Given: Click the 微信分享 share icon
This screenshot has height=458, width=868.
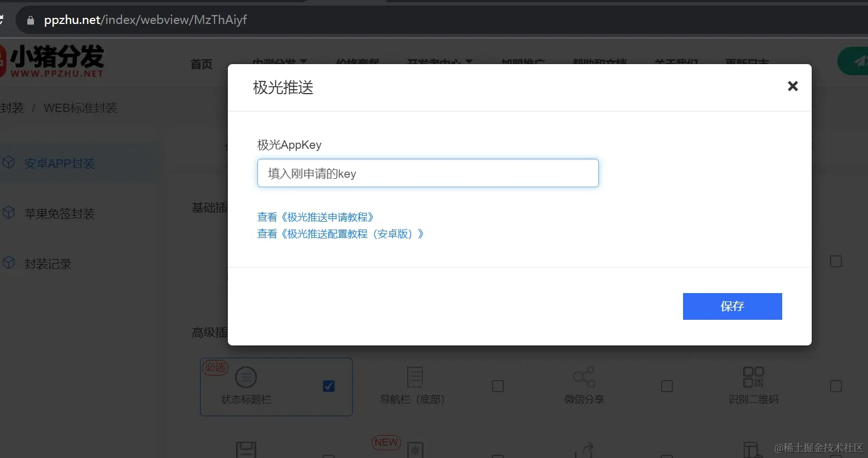Looking at the screenshot, I should 584,376.
